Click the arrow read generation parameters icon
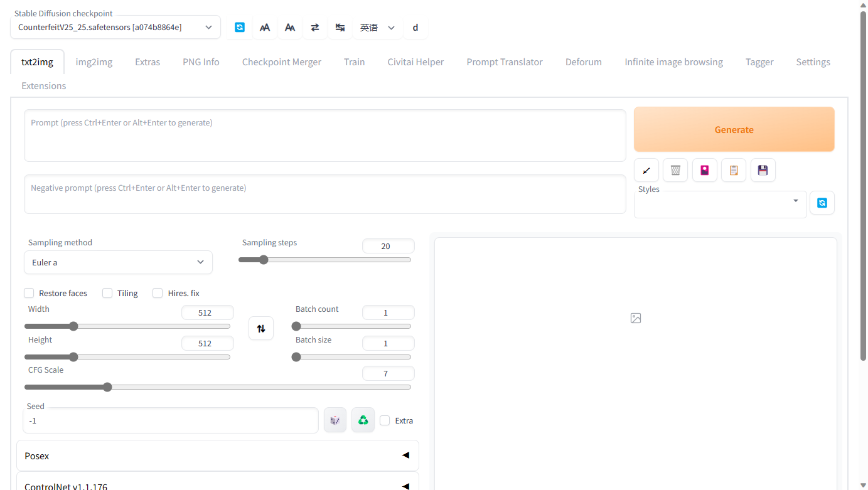 point(646,170)
